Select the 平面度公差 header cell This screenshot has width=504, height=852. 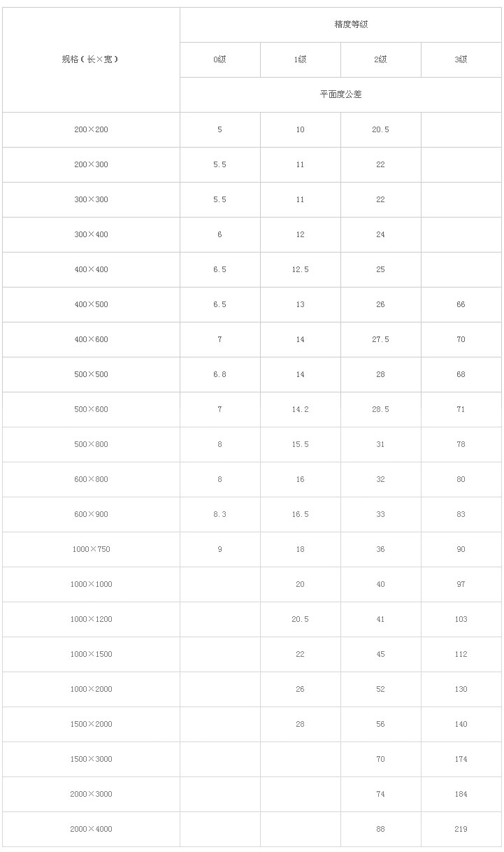coord(341,94)
